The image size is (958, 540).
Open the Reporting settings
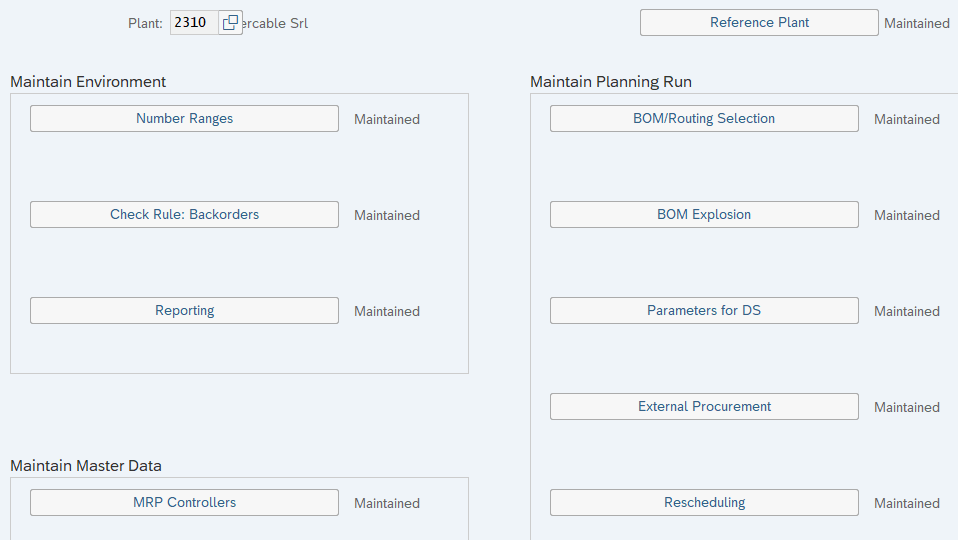point(184,311)
